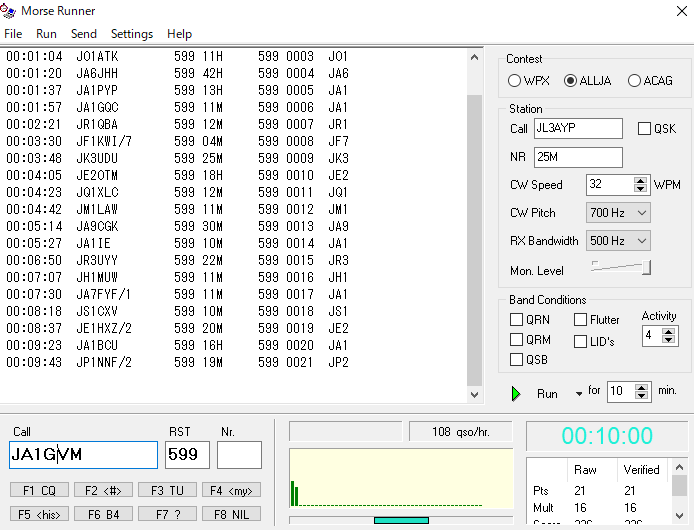Screen dimensions: 694x530
Task: Toggle the QRN band condition
Action: pyautogui.click(x=516, y=320)
